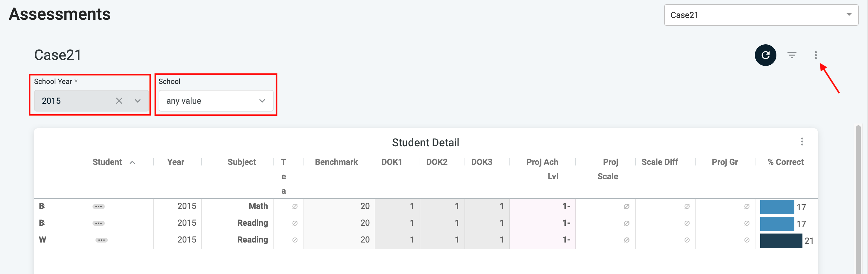Toggle Student column sort arrow
868x274 pixels.
[x=132, y=163]
